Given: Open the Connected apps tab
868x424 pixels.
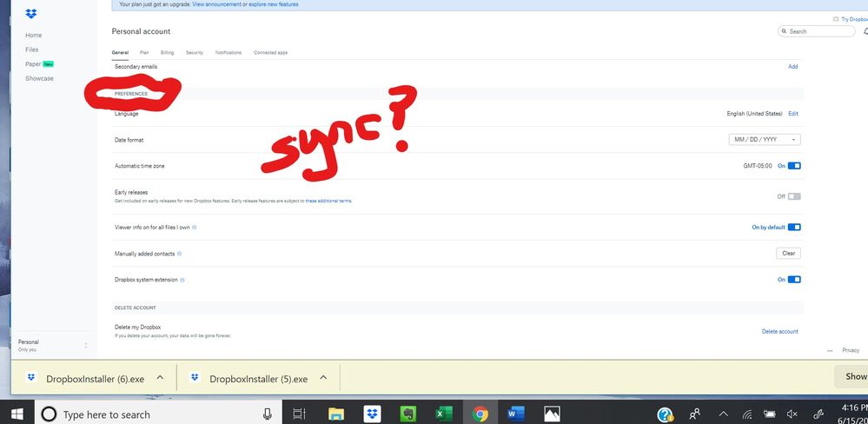Looking at the screenshot, I should click(270, 53).
